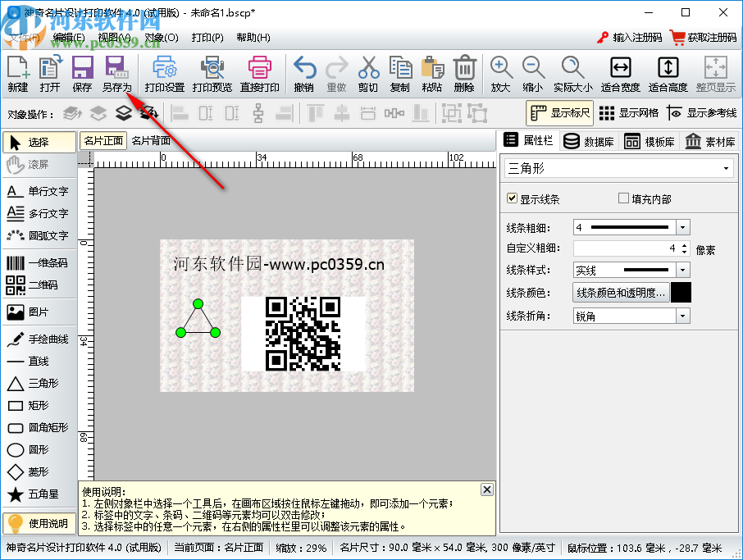Viewport: 743px width, 560px height.
Task: Click 适合高度 fit height icon
Action: pyautogui.click(x=668, y=74)
